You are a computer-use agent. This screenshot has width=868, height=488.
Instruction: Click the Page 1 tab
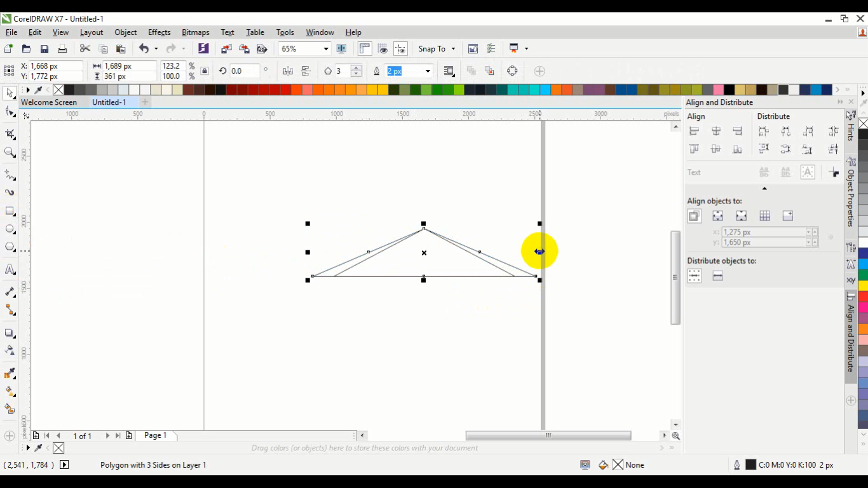[x=156, y=436]
